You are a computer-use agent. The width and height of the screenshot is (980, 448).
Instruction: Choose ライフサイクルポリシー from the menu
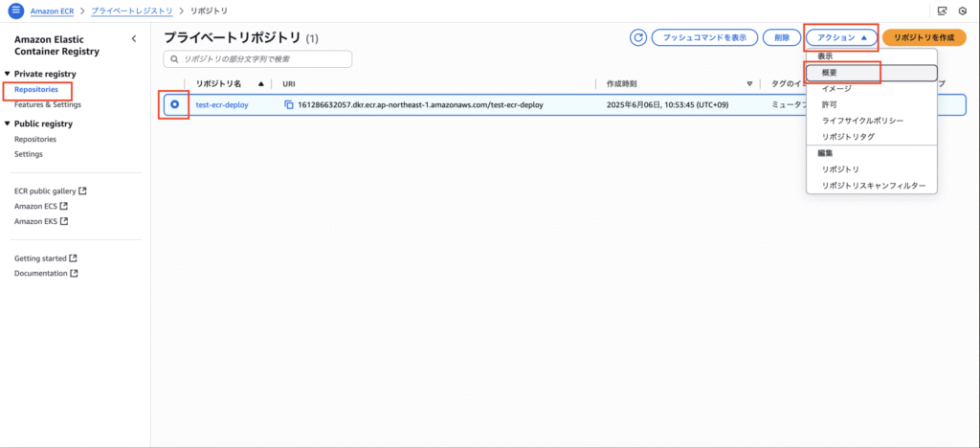[871, 120]
